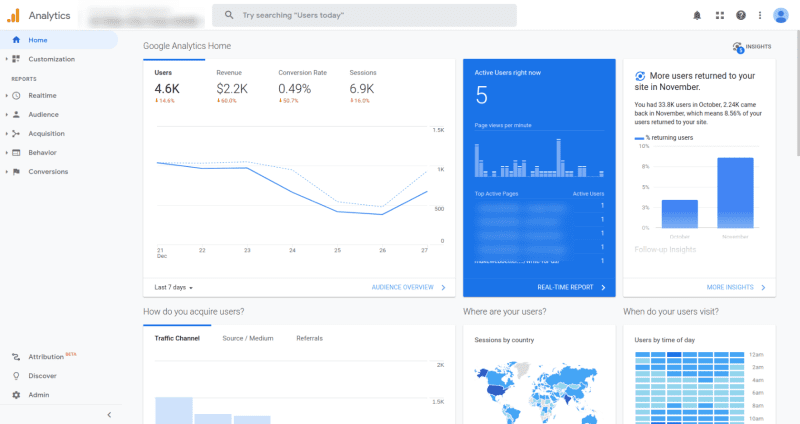
Task: Collapse the left sidebar with chevron
Action: tap(109, 414)
